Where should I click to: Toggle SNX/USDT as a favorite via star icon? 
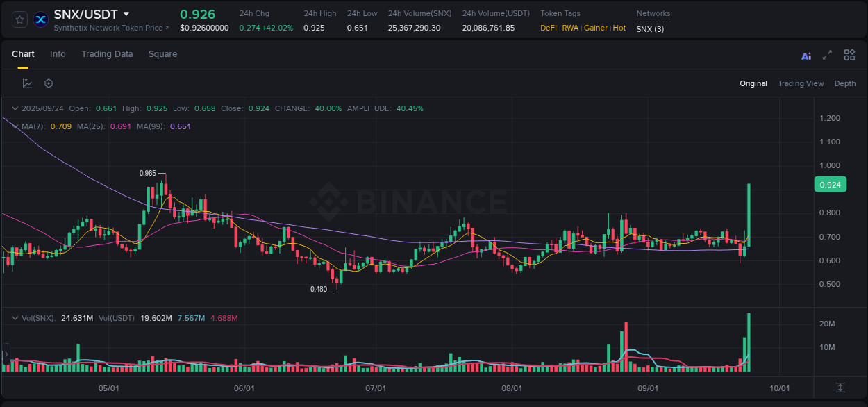coord(19,19)
